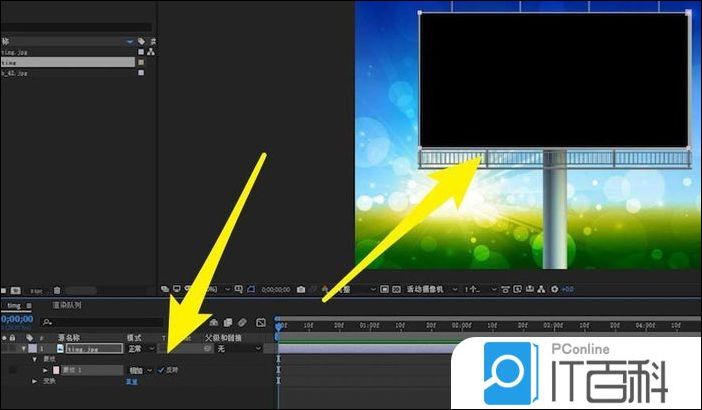
Task: Click the current timecode display in timeline
Action: 16,319
